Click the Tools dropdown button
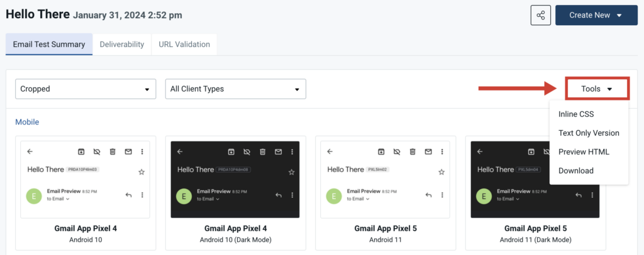This screenshot has height=255, width=644. coord(597,89)
